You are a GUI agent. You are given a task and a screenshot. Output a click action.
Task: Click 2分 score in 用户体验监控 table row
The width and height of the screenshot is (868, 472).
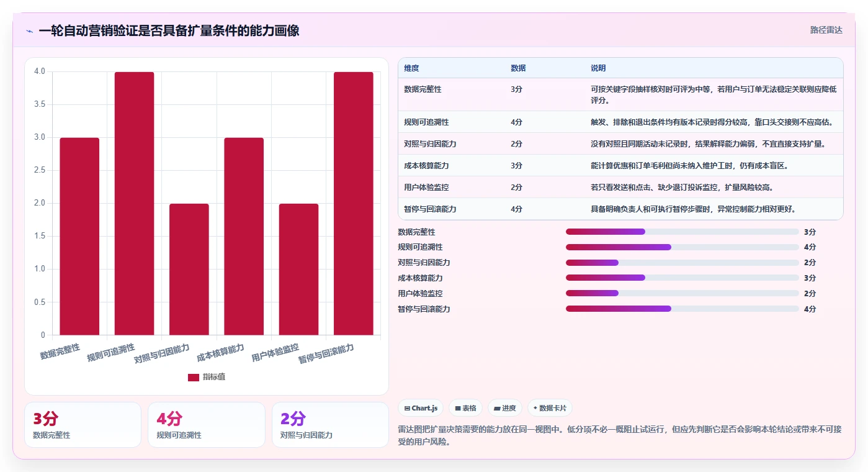click(x=516, y=188)
